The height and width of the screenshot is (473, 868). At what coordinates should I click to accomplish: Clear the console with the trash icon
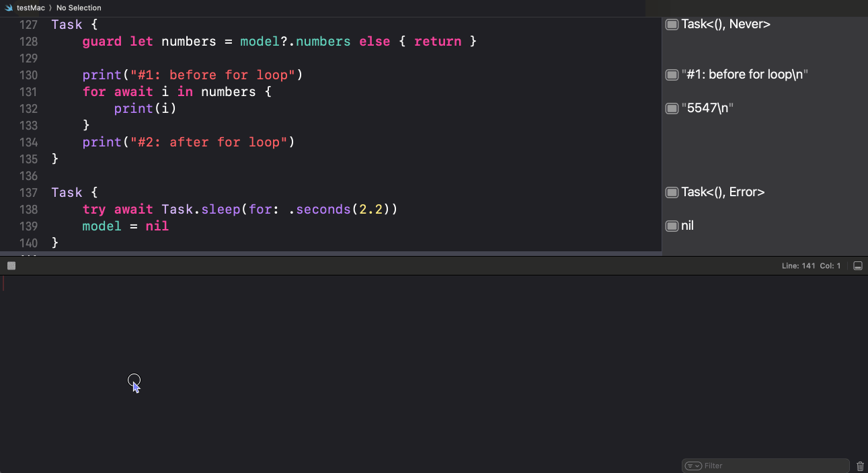[x=861, y=466]
